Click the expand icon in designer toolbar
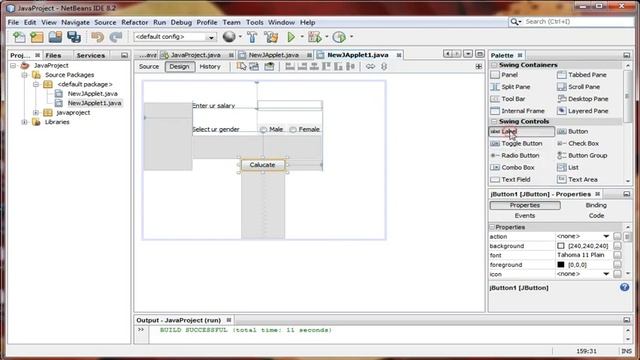 click(479, 67)
